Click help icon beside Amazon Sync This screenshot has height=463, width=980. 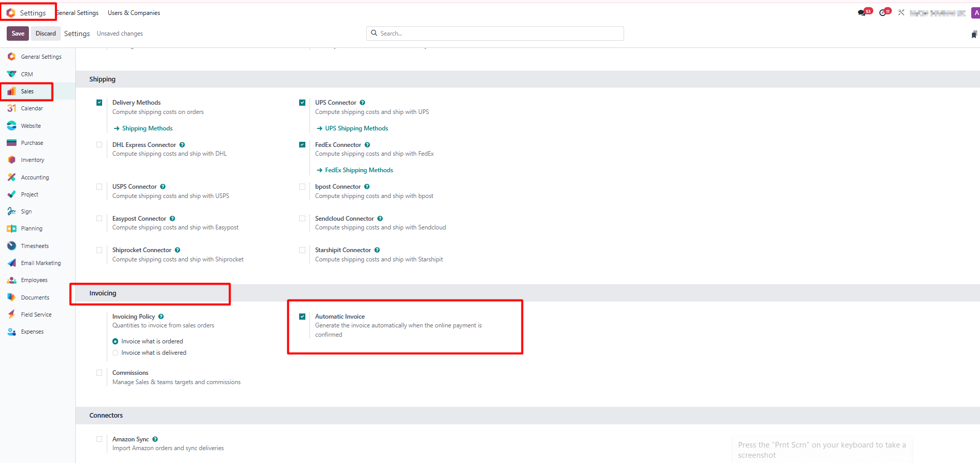pyautogui.click(x=155, y=439)
